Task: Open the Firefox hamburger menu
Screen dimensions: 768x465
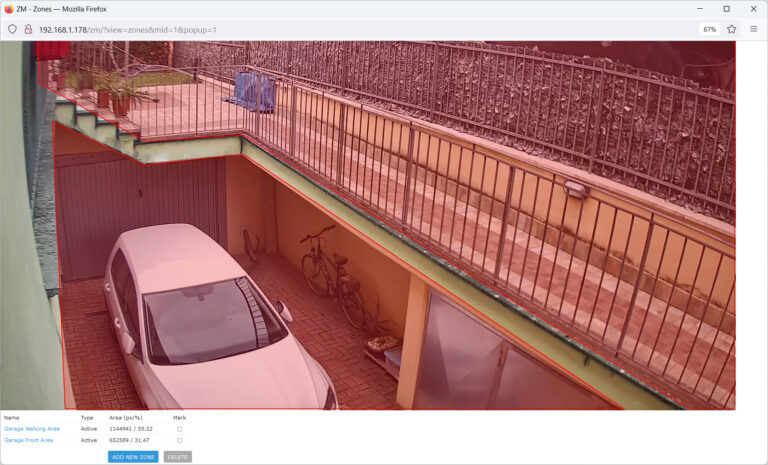Action: pos(753,29)
